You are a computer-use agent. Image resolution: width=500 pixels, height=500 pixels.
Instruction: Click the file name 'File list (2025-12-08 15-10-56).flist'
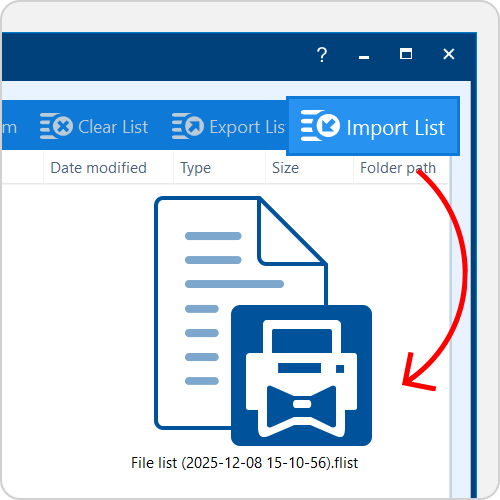(244, 463)
